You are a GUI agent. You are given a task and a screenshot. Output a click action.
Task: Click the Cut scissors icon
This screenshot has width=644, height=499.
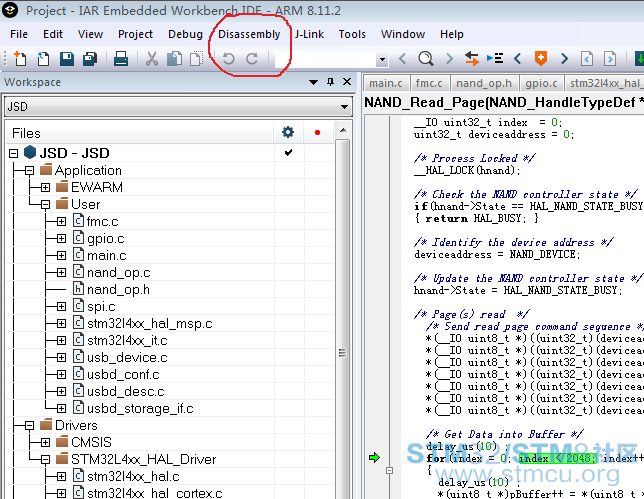click(x=152, y=59)
